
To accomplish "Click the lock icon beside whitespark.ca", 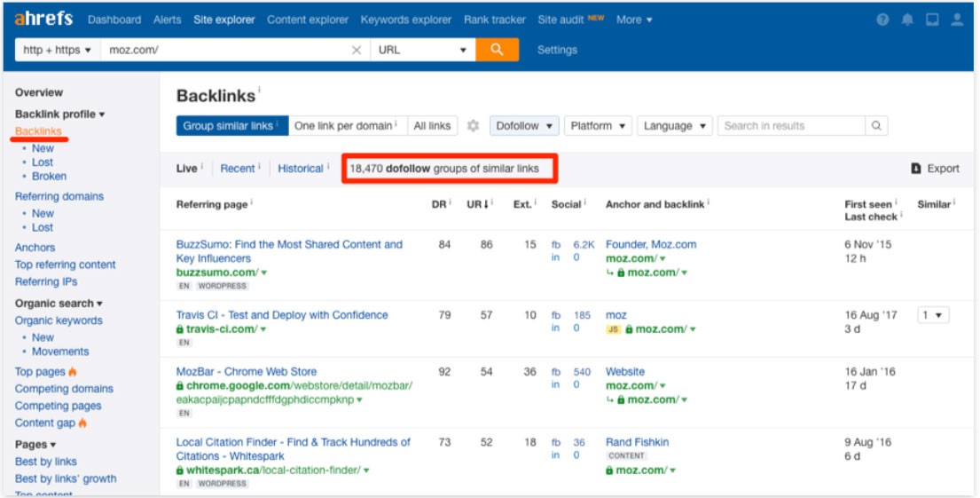I will 180,470.
